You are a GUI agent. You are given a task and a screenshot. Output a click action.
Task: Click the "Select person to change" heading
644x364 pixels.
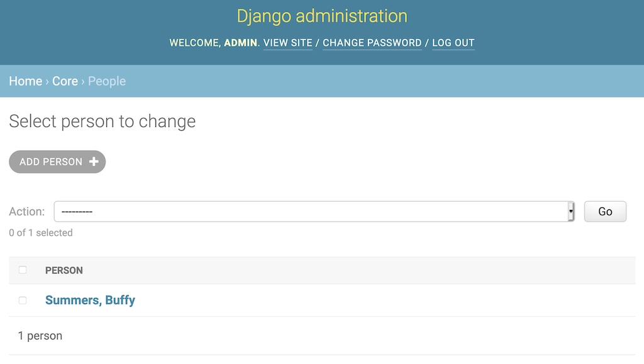click(102, 121)
